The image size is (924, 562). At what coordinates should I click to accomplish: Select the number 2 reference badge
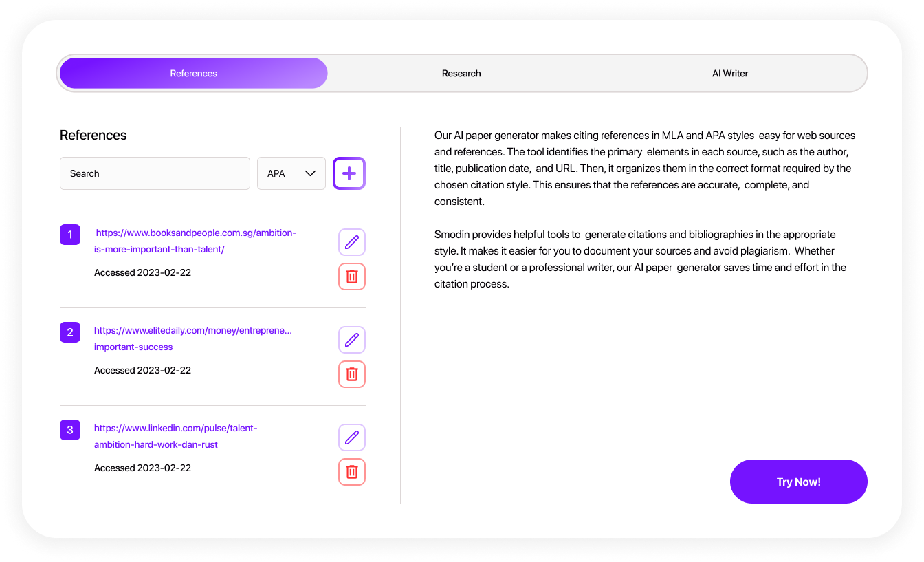click(70, 332)
